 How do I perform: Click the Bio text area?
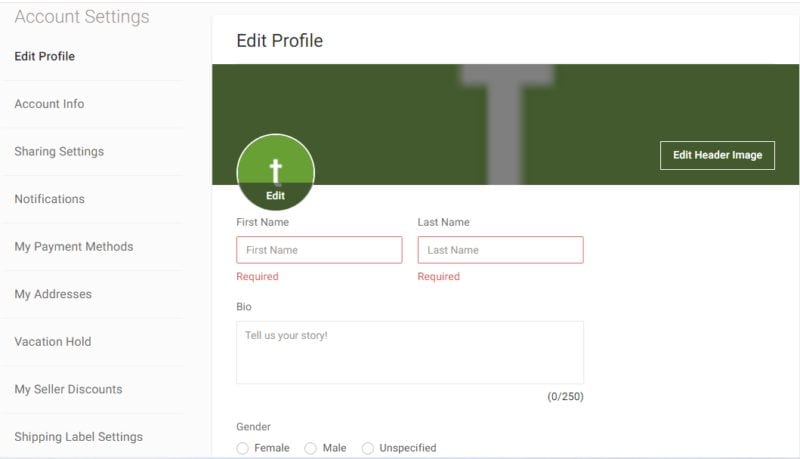point(409,352)
